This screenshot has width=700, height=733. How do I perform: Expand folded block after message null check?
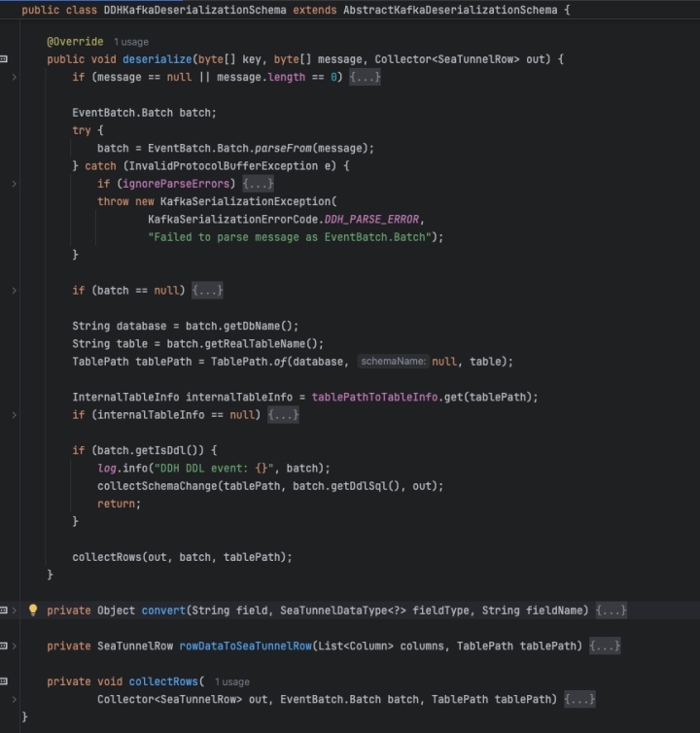tap(365, 77)
